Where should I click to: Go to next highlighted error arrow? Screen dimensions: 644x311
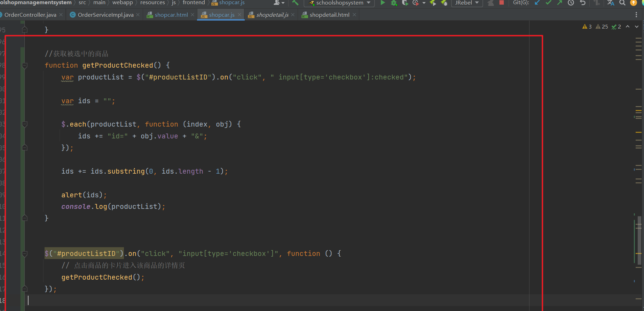(x=637, y=26)
